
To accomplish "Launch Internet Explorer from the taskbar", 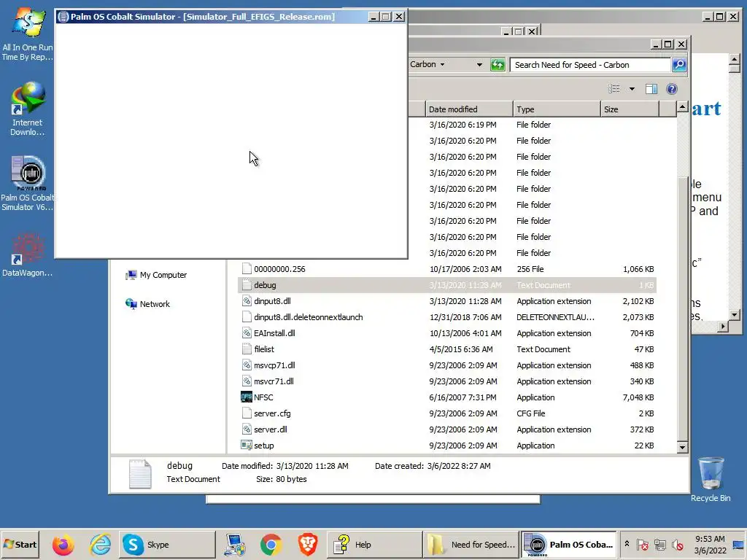I will point(101,545).
